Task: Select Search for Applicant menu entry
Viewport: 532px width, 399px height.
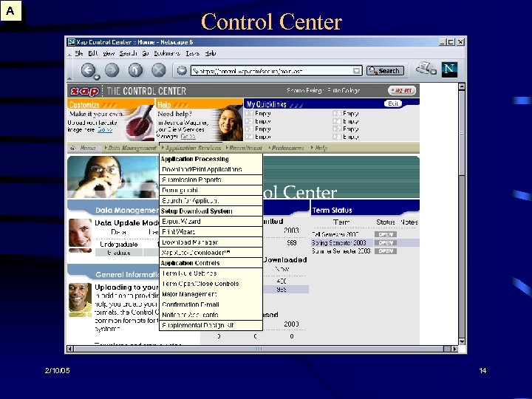Action: tap(211, 200)
